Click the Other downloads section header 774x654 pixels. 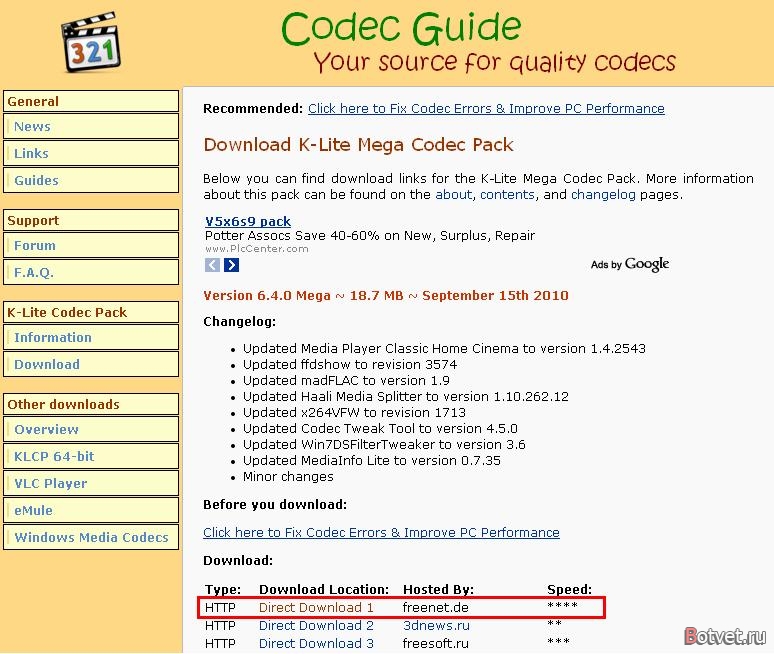[x=91, y=404]
